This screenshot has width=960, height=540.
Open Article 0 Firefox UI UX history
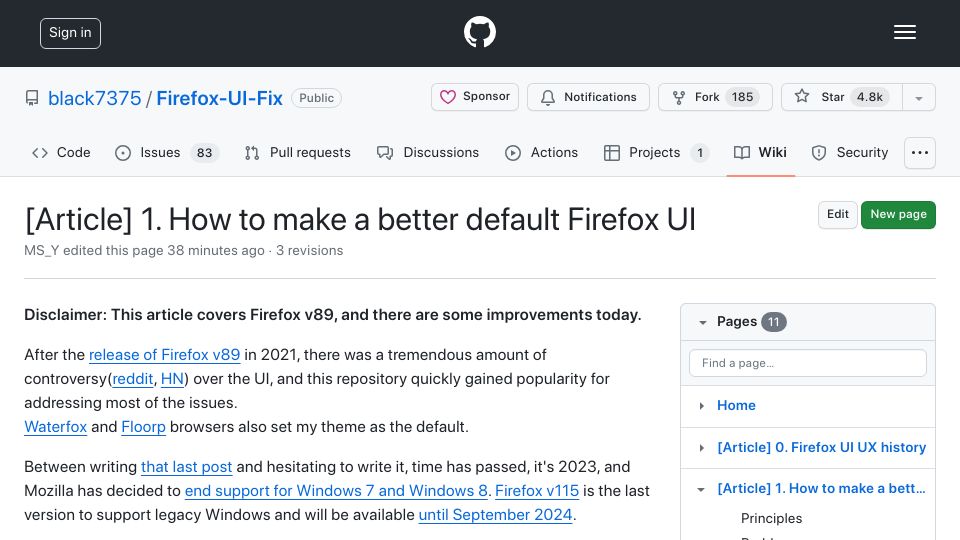pos(821,447)
